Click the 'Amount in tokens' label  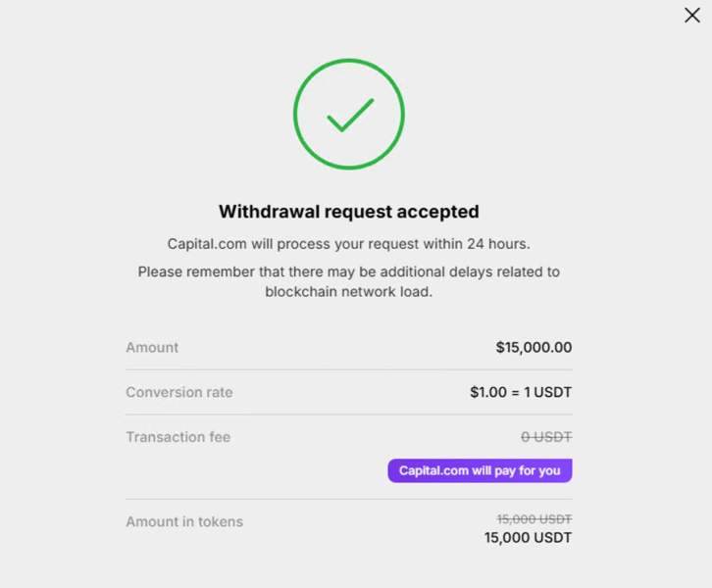tap(184, 521)
